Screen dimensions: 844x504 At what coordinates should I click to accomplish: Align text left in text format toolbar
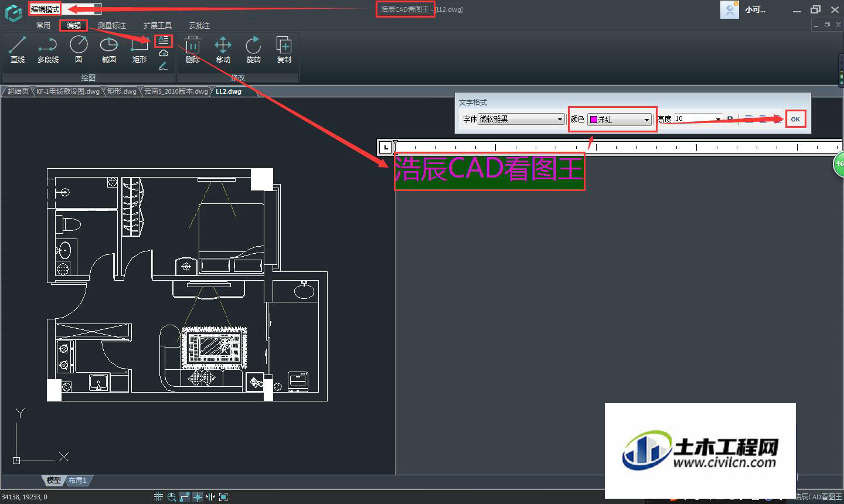(749, 119)
